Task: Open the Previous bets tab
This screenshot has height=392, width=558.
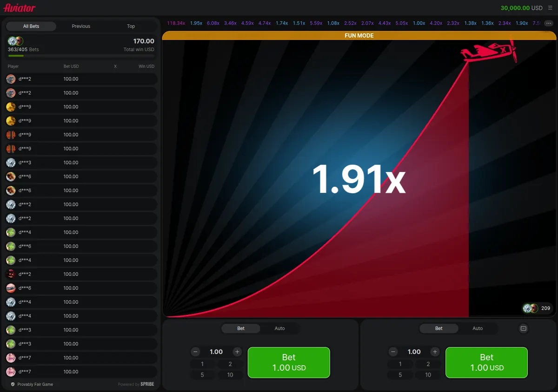Action: click(81, 26)
